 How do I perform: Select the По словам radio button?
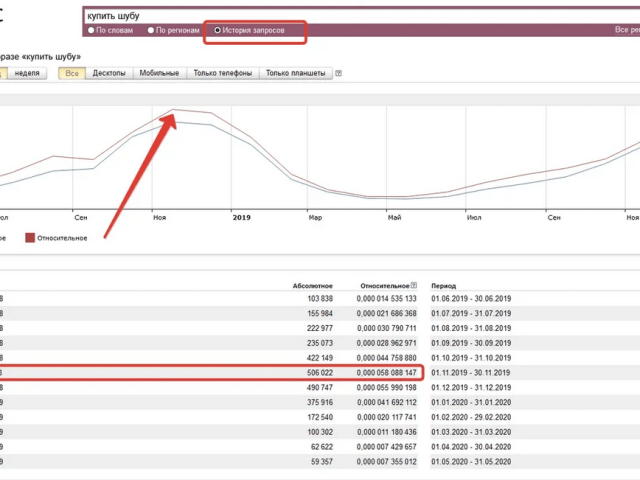(x=91, y=30)
